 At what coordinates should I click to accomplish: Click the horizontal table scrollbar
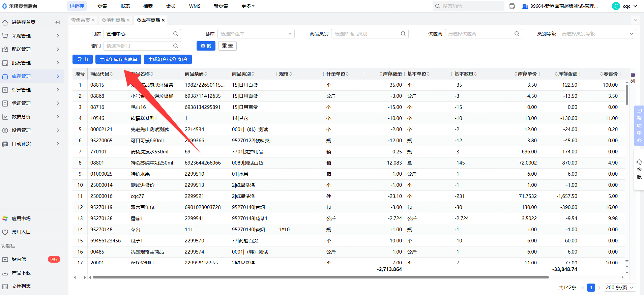tap(320, 277)
